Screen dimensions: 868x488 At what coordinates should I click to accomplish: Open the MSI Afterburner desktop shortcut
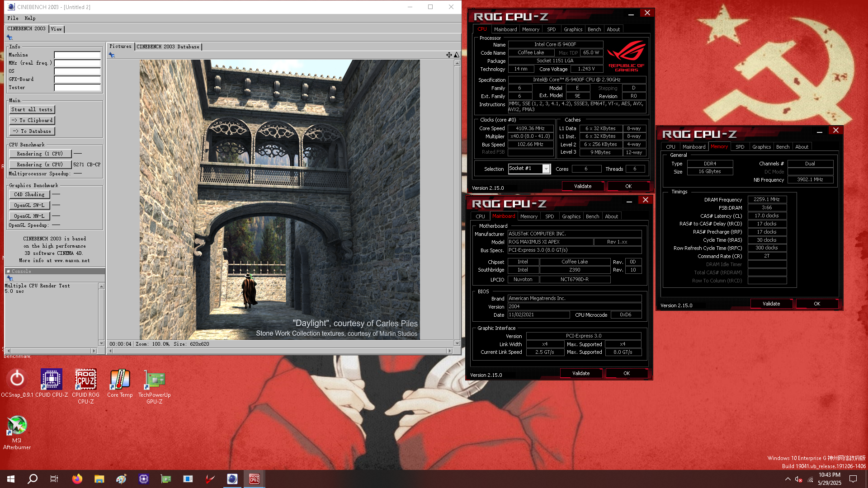point(17,432)
